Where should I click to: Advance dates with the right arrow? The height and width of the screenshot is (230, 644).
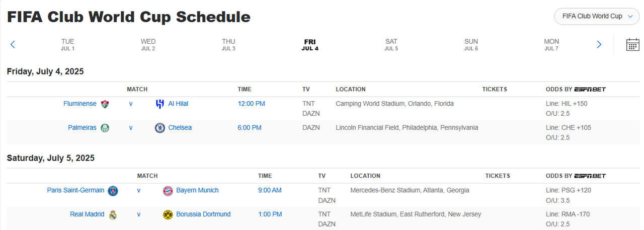pyautogui.click(x=599, y=44)
